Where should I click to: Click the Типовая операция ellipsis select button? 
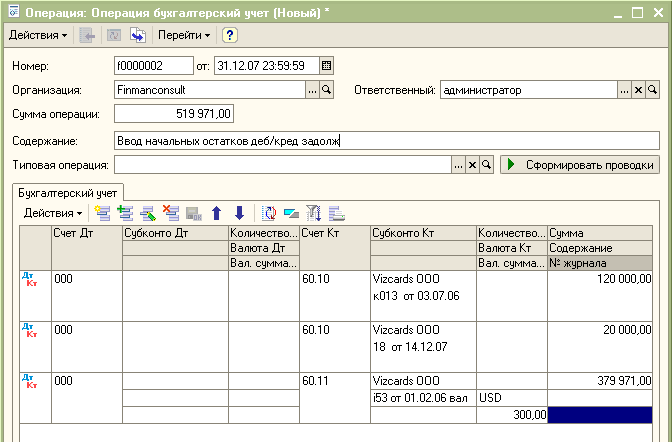point(458,165)
